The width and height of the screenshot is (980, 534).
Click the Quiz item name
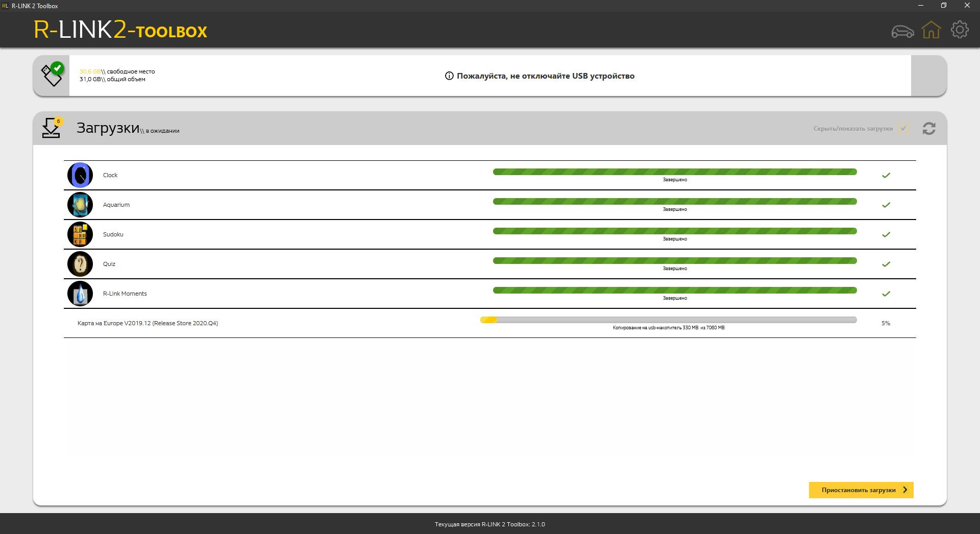[x=109, y=264]
